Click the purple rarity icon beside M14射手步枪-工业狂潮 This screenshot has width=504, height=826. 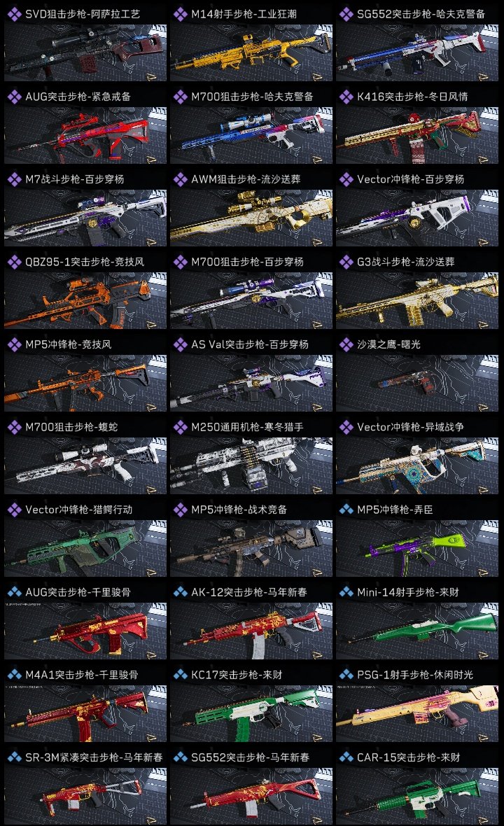point(180,14)
